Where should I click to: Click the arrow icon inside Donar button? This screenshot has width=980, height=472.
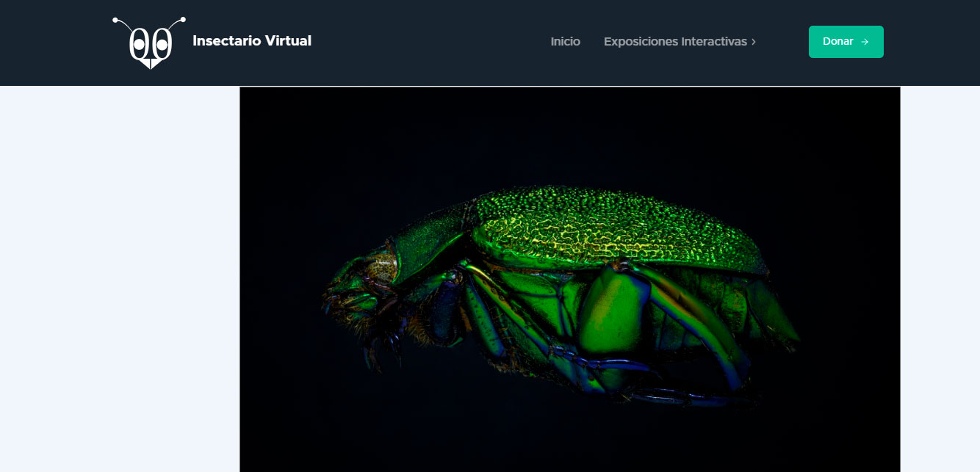pos(865,42)
